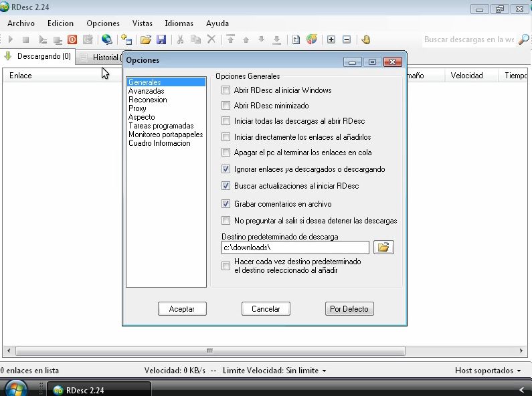Click the copy icon in toolbar
Viewport: 532px width, 396px height.
196,39
